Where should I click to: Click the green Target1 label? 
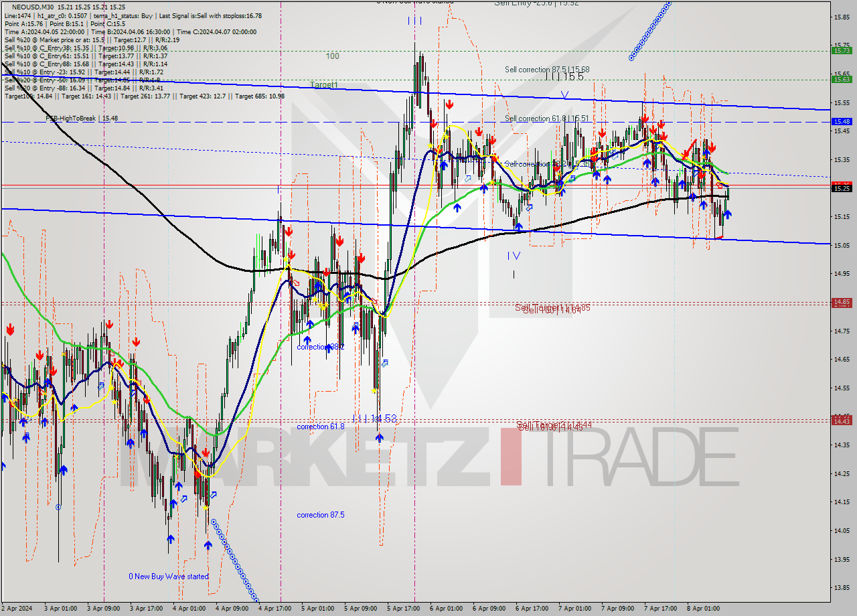tap(324, 85)
